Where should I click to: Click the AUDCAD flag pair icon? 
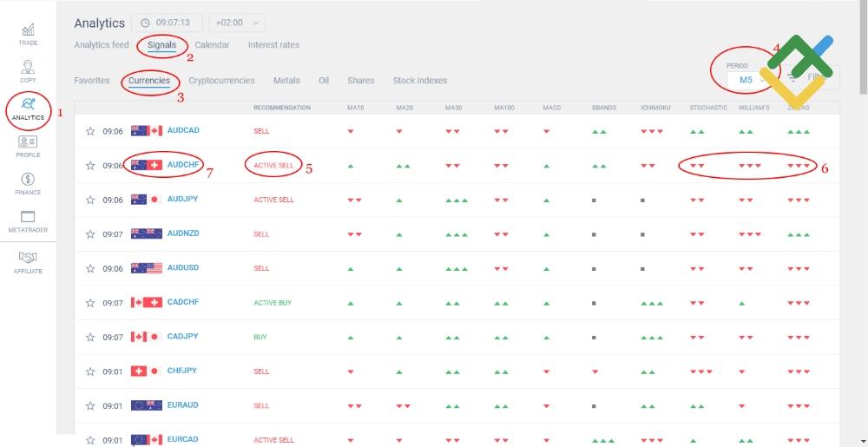pos(147,130)
